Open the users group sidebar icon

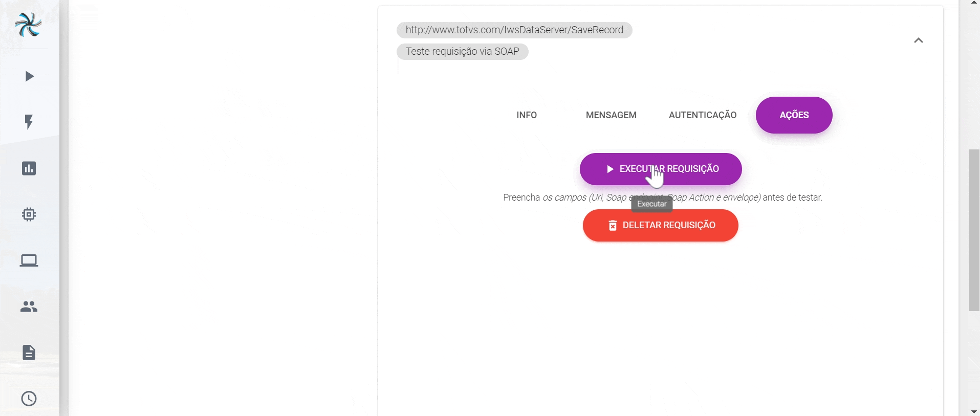(29, 306)
